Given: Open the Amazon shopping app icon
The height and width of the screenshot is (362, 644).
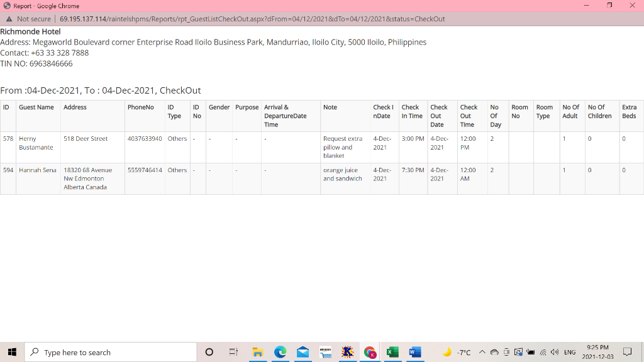Looking at the screenshot, I should pos(325,352).
